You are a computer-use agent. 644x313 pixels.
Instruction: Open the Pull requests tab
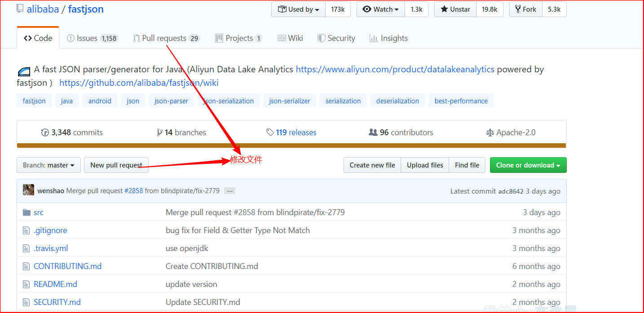(166, 38)
